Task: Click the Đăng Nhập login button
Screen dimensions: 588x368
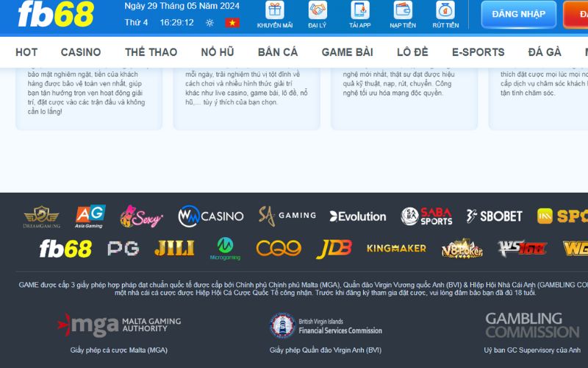Action: (x=519, y=14)
